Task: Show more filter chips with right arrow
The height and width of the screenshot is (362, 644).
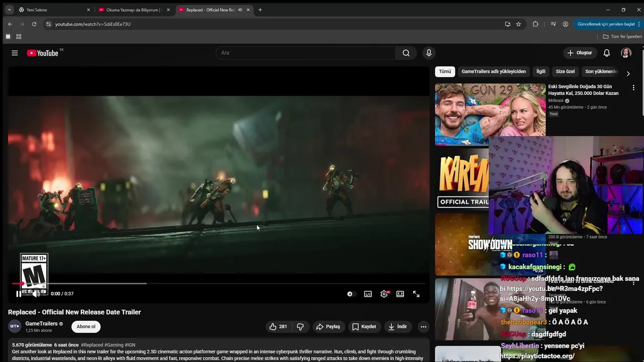Action: (628, 73)
